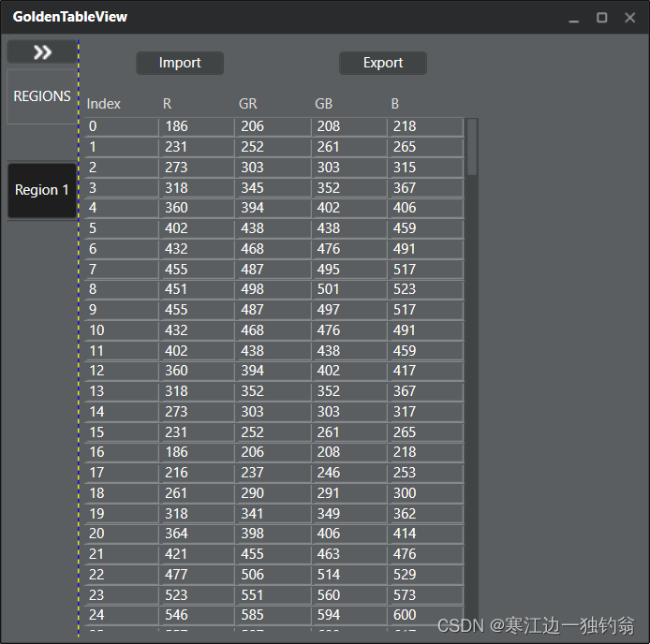650x644 pixels.
Task: Click GR cell with value 398 in row 20
Action: coord(272,534)
